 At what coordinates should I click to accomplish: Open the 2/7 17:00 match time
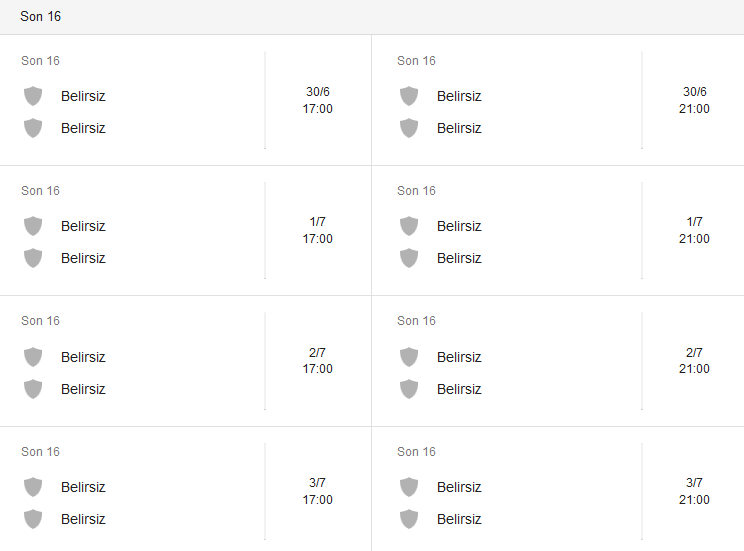click(x=318, y=361)
